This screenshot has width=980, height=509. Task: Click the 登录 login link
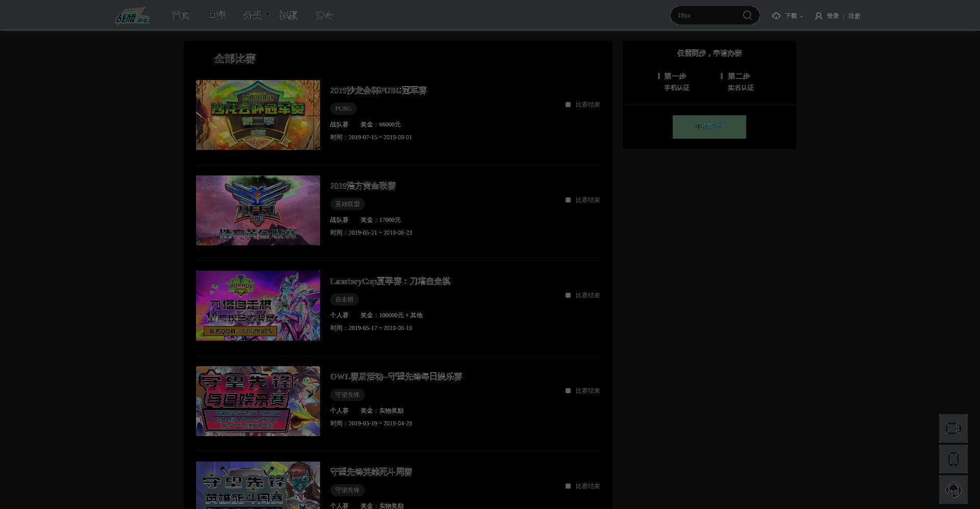pyautogui.click(x=833, y=16)
